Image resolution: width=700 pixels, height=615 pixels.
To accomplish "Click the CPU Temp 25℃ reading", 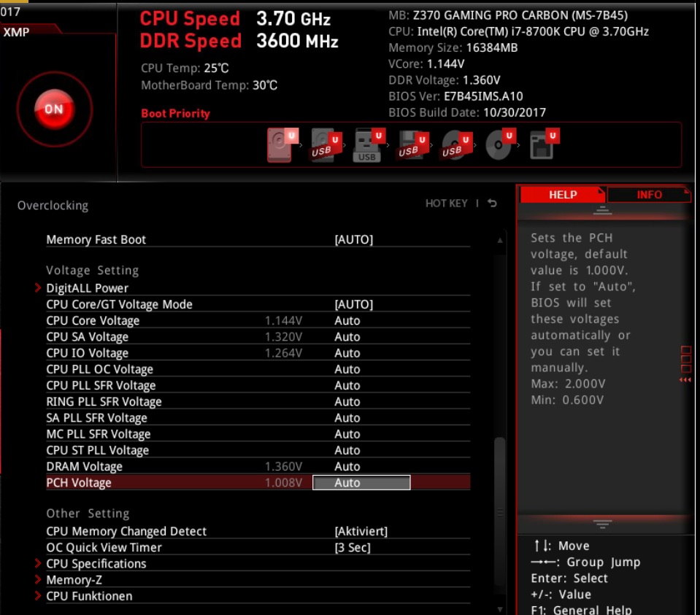I will (x=185, y=69).
